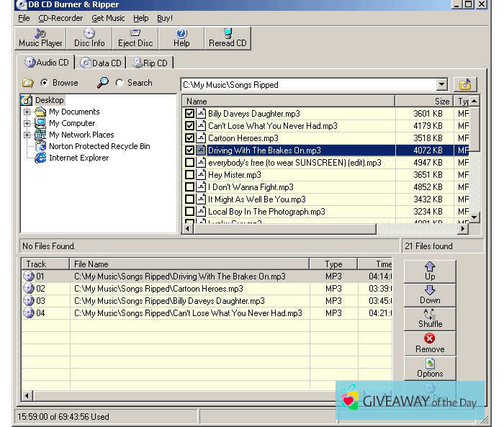Open the Help toolbar icon
The height and width of the screenshot is (427, 504).
181,38
